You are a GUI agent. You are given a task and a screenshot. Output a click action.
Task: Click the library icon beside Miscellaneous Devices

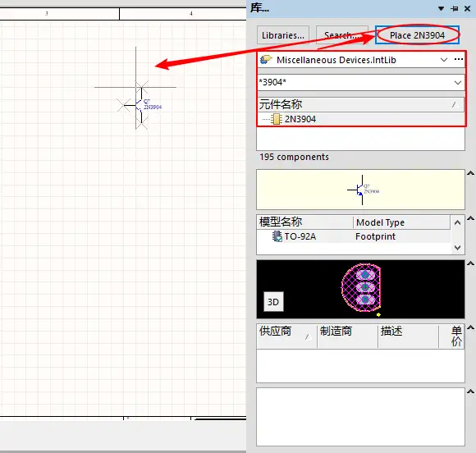click(x=266, y=60)
